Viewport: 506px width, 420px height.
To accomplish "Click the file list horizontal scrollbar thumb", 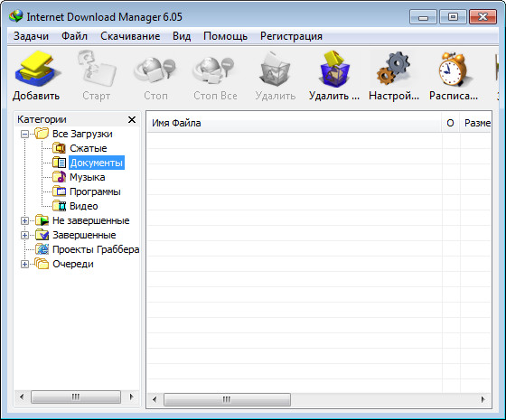I will coord(227,399).
